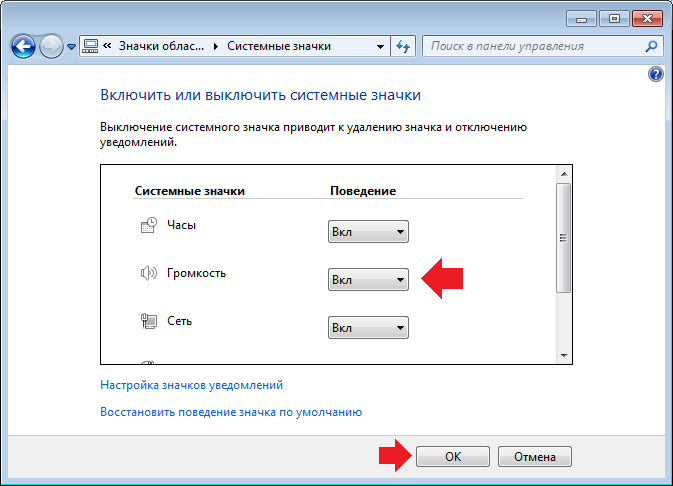Click the "Часы" row label

click(x=182, y=225)
